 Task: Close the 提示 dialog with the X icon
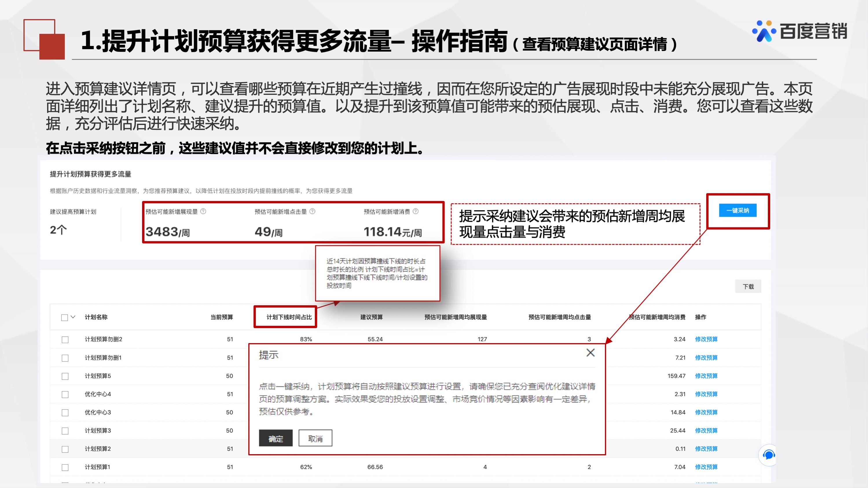tap(590, 353)
